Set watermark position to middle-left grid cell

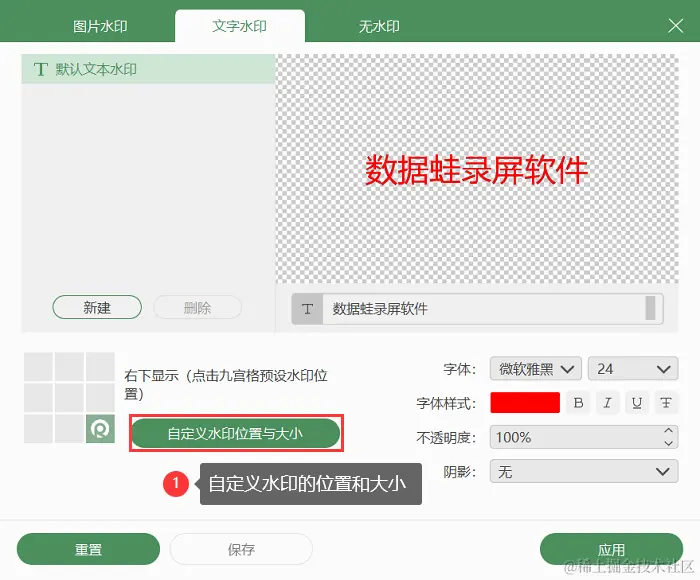click(38, 397)
